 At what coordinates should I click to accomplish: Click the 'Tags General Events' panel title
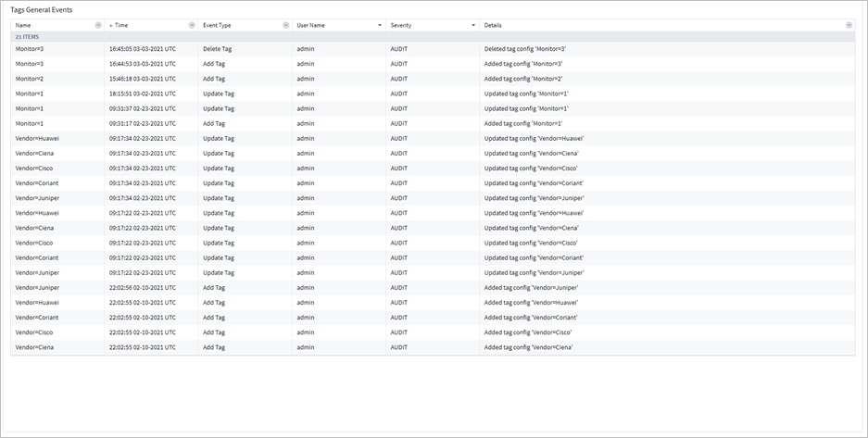click(41, 10)
